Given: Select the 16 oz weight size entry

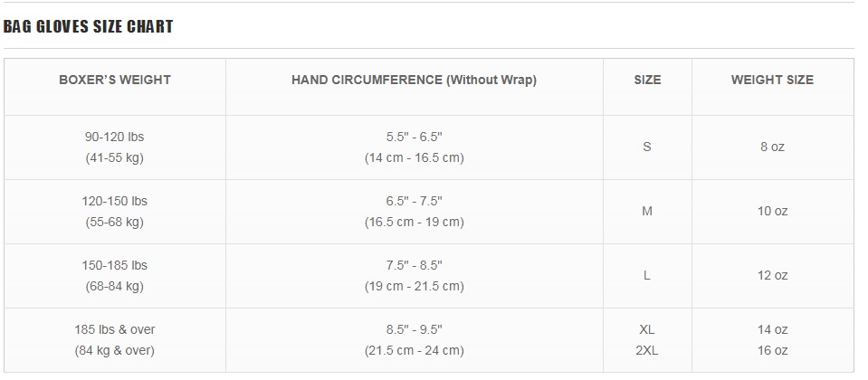Looking at the screenshot, I should 772,350.
